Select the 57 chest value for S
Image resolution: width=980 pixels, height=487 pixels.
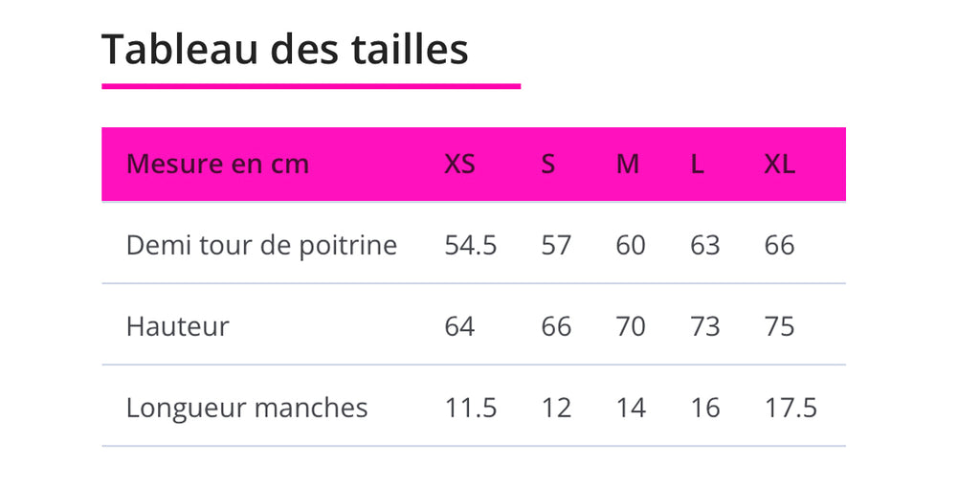click(x=556, y=245)
